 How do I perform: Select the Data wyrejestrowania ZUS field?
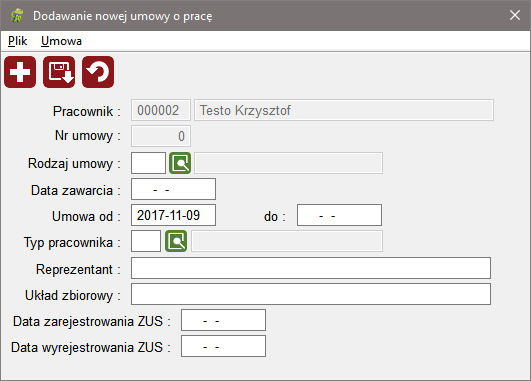(x=224, y=346)
